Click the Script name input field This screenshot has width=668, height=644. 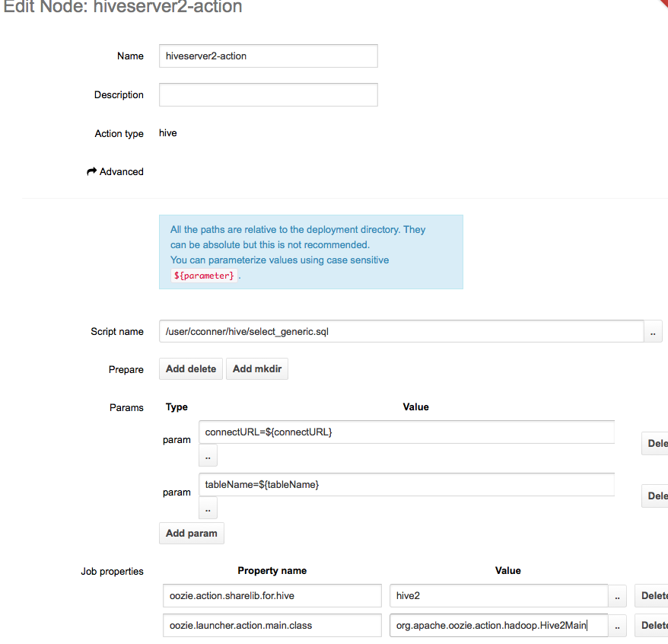(x=402, y=332)
